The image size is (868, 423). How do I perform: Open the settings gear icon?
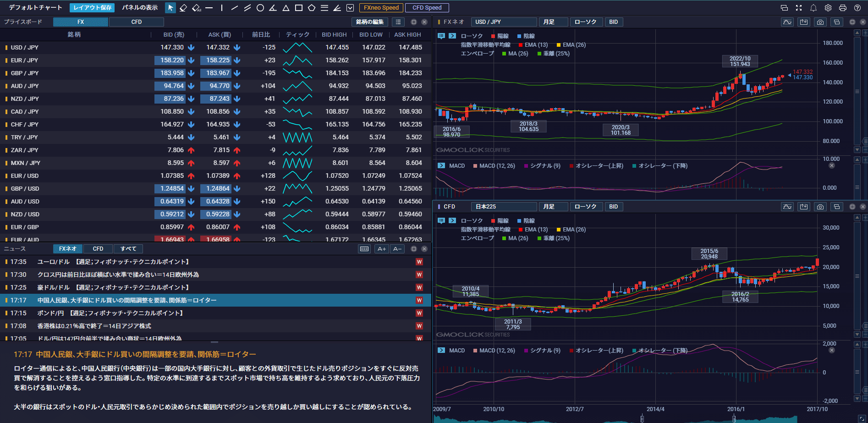(827, 7)
